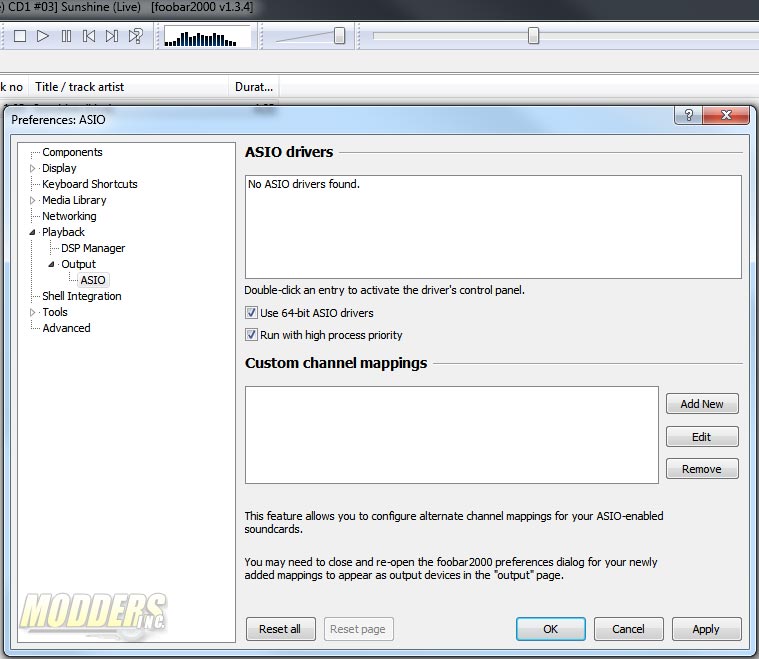The image size is (759, 659).
Task: Open Keyboard Shortcuts page
Action: click(90, 184)
